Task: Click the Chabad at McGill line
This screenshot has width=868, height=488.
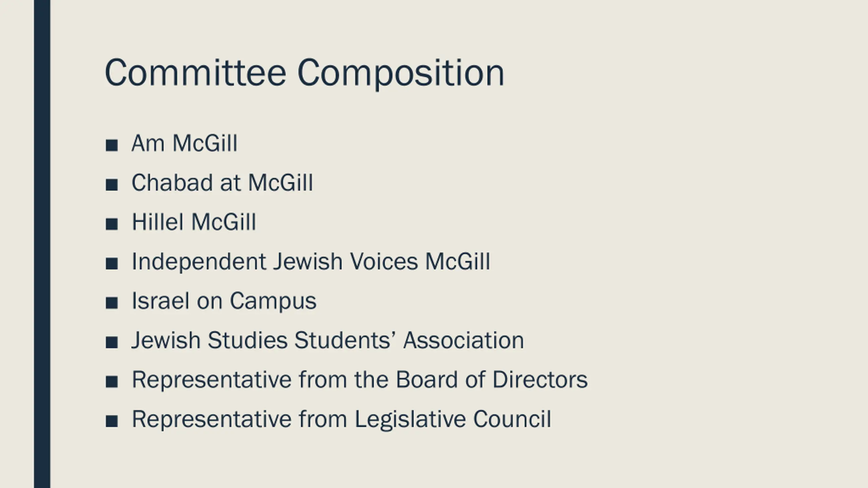Action: tap(222, 183)
